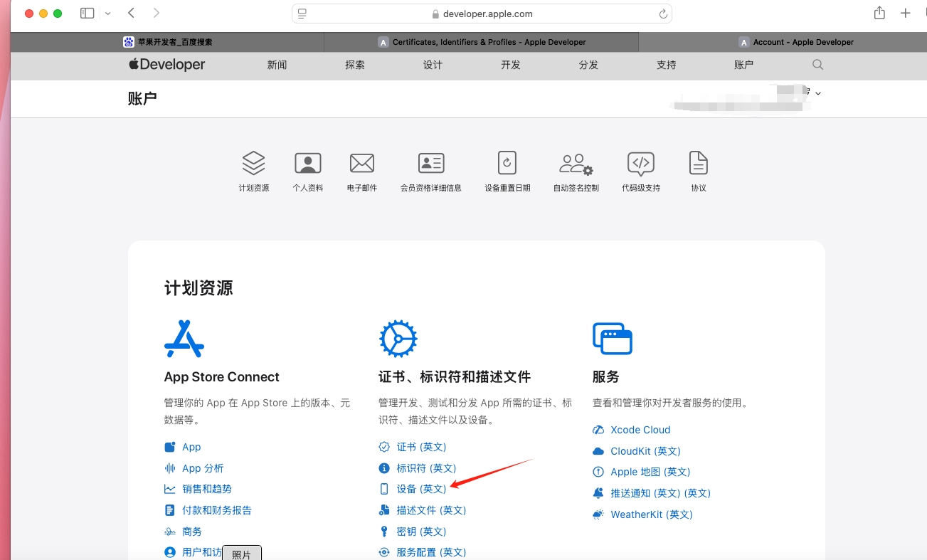
Task: Open the CloudKit (英文) link
Action: 646,451
